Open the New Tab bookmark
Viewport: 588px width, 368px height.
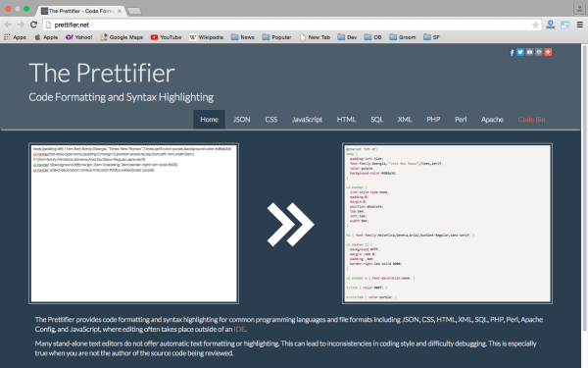315,37
